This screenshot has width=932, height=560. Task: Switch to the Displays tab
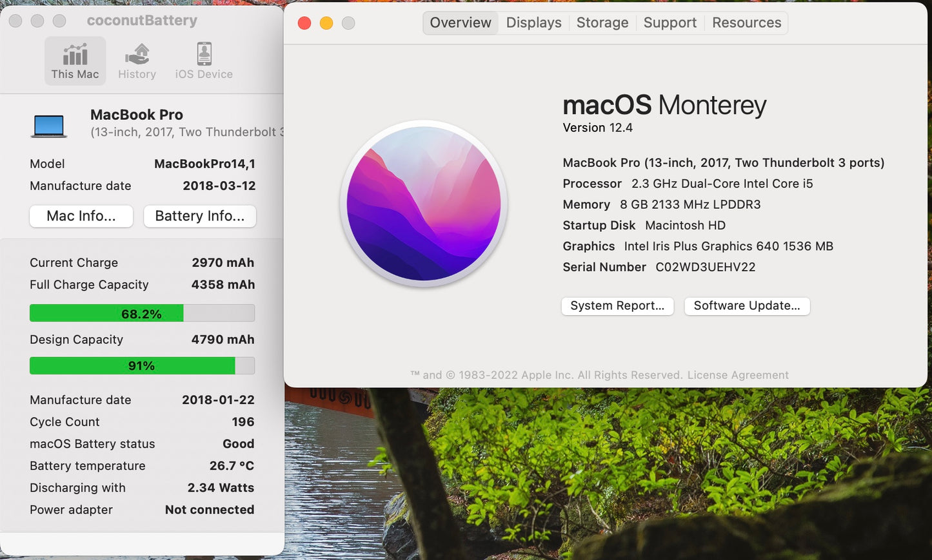tap(533, 22)
